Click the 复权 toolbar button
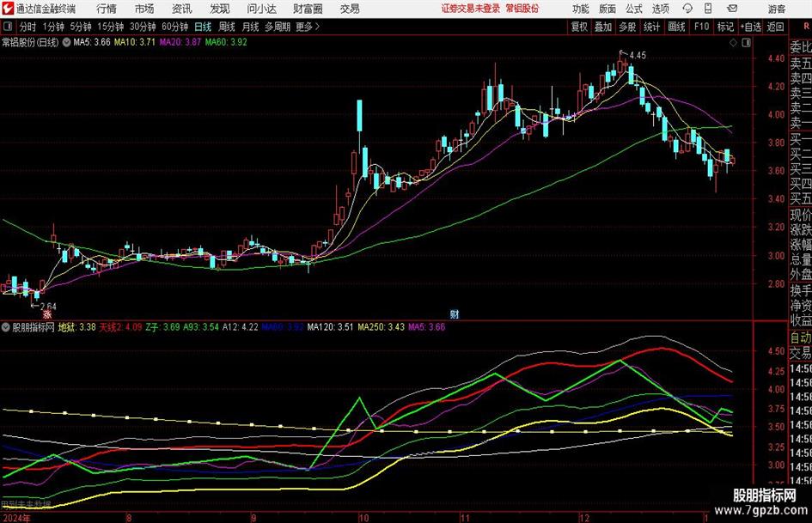The width and height of the screenshot is (812, 523). (579, 27)
